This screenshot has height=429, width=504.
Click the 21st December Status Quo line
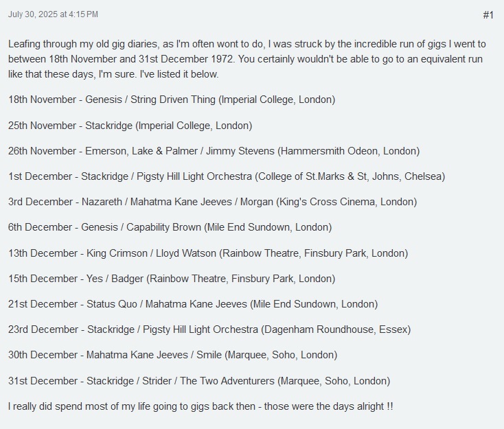point(193,304)
